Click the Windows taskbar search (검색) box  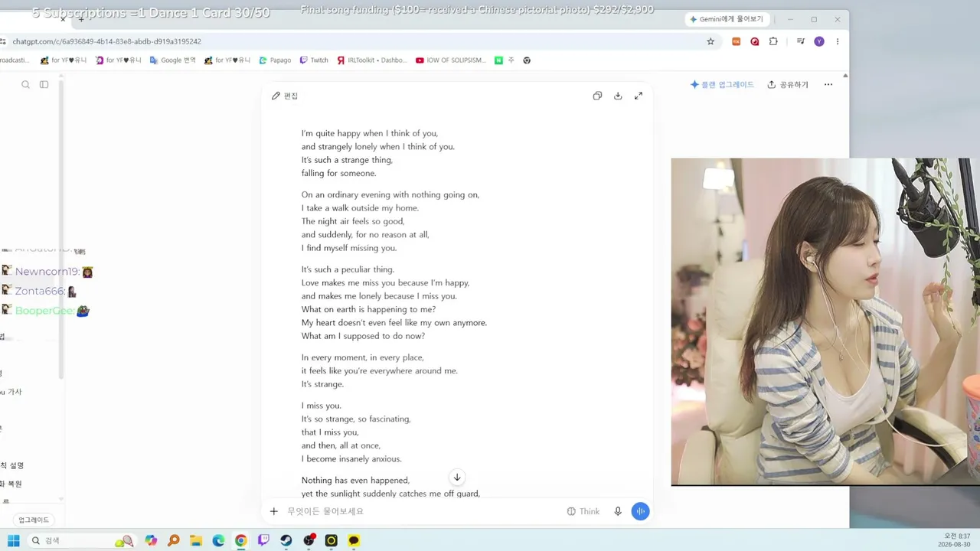[x=82, y=540]
